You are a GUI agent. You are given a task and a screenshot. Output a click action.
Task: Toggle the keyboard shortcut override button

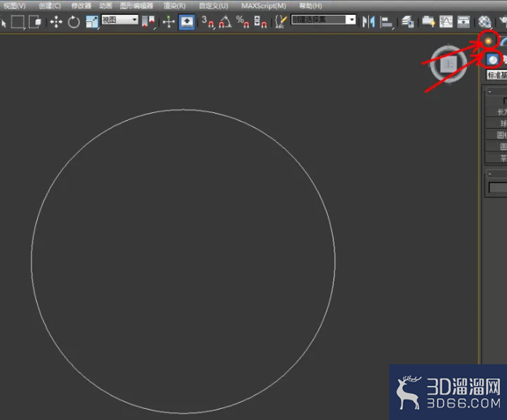[187, 22]
